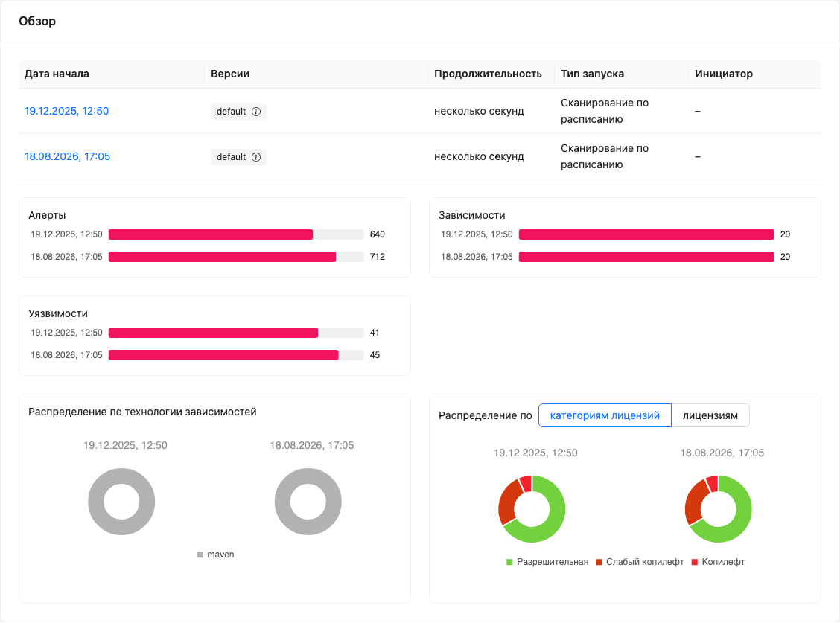
Task: Click the «Распределение по технологии зависимостей» title
Action: point(142,412)
